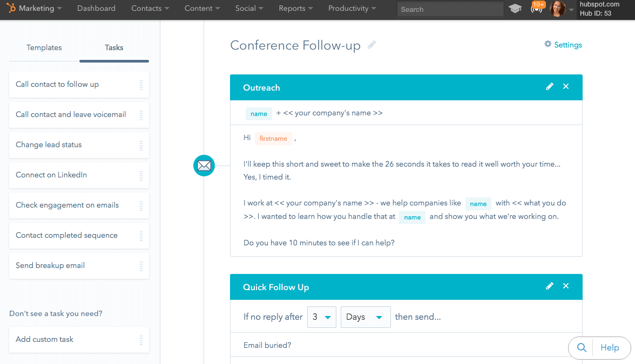Click the 'Email buried?' subject line
This screenshot has height=364, width=635.
[267, 345]
